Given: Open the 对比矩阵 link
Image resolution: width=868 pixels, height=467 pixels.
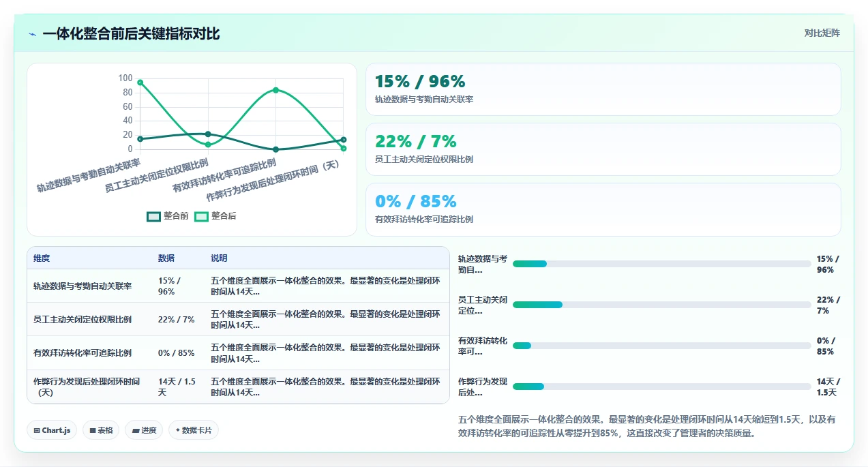Looking at the screenshot, I should (822, 33).
